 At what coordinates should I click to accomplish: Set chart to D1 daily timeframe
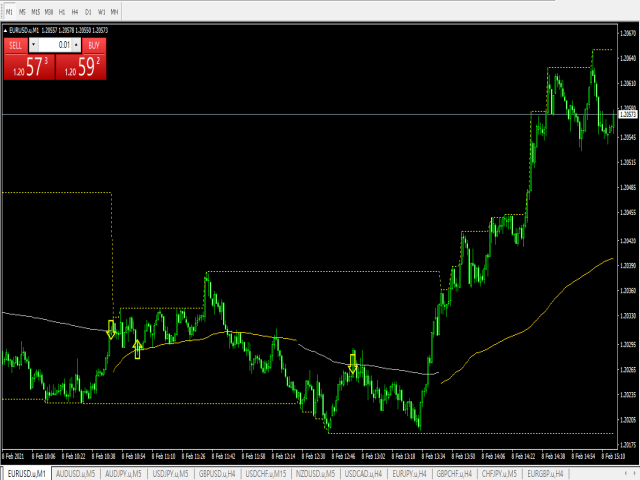88,12
